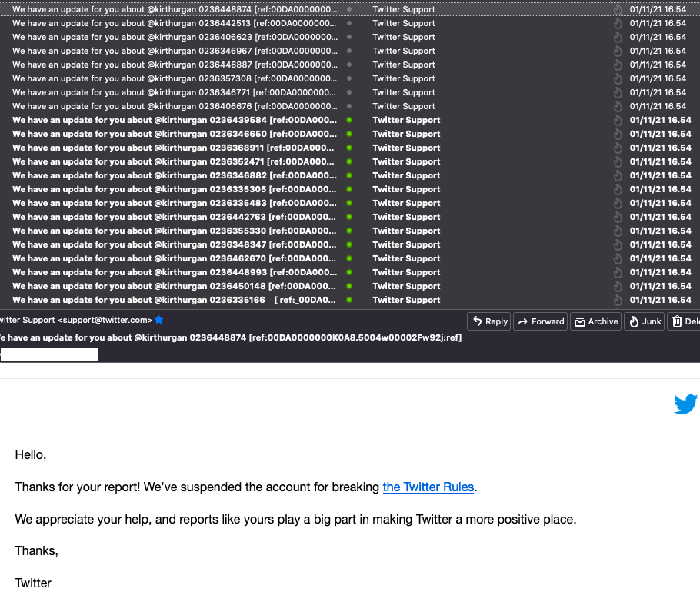Delete the open message

(x=684, y=321)
